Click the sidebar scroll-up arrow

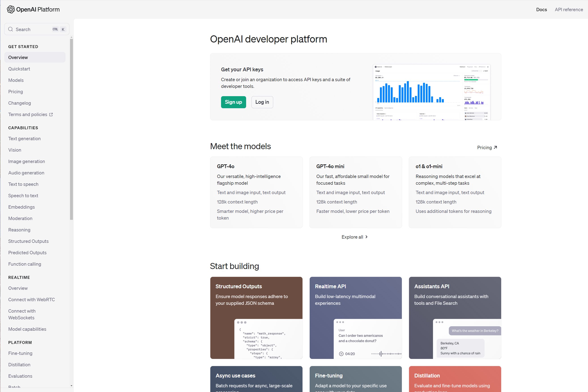pyautogui.click(x=72, y=37)
